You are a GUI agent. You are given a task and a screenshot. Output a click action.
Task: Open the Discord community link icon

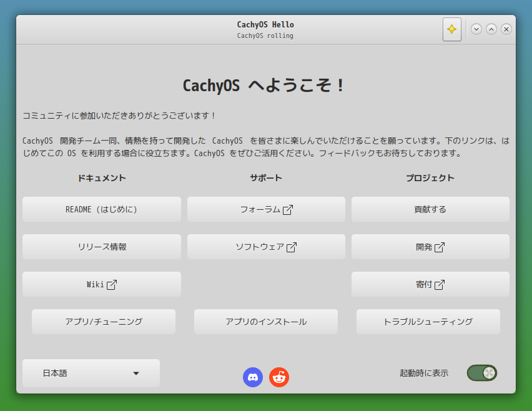[253, 377]
